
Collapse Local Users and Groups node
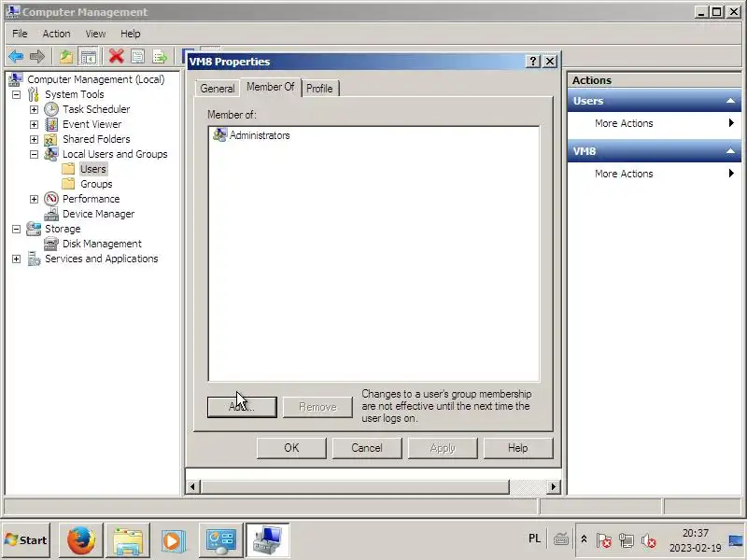point(34,154)
